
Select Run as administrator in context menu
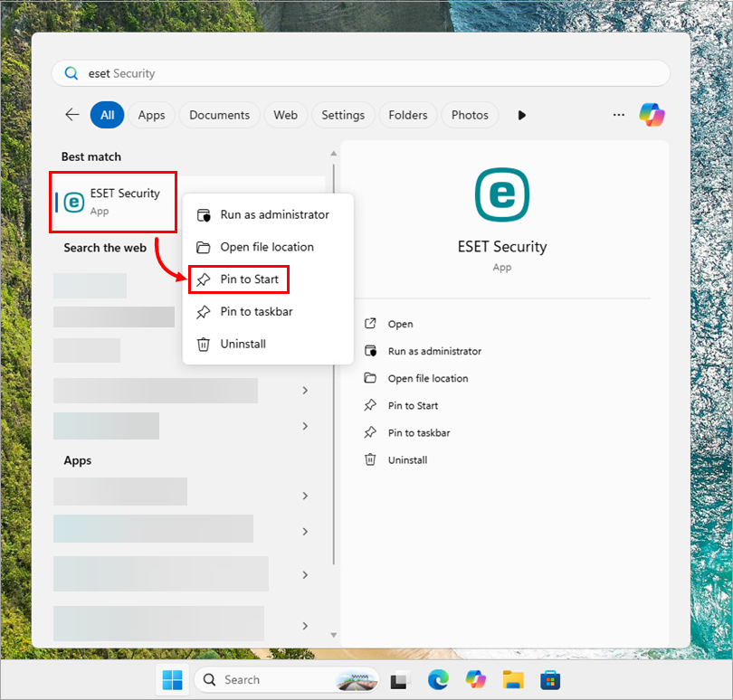point(274,215)
